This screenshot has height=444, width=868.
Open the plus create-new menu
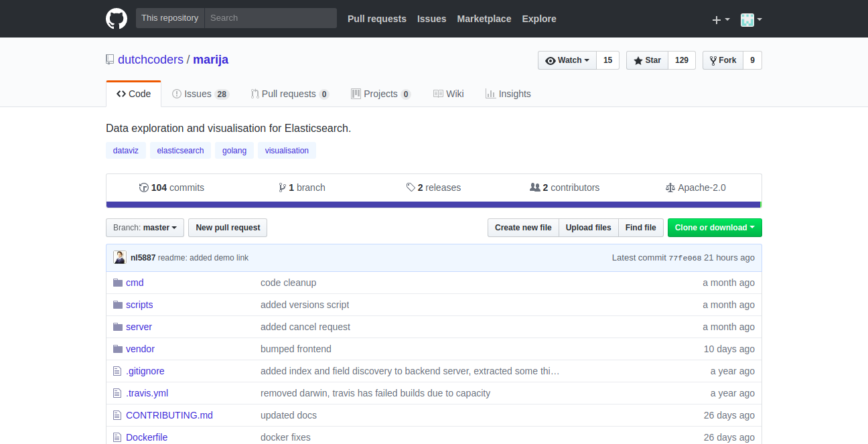pyautogui.click(x=720, y=19)
